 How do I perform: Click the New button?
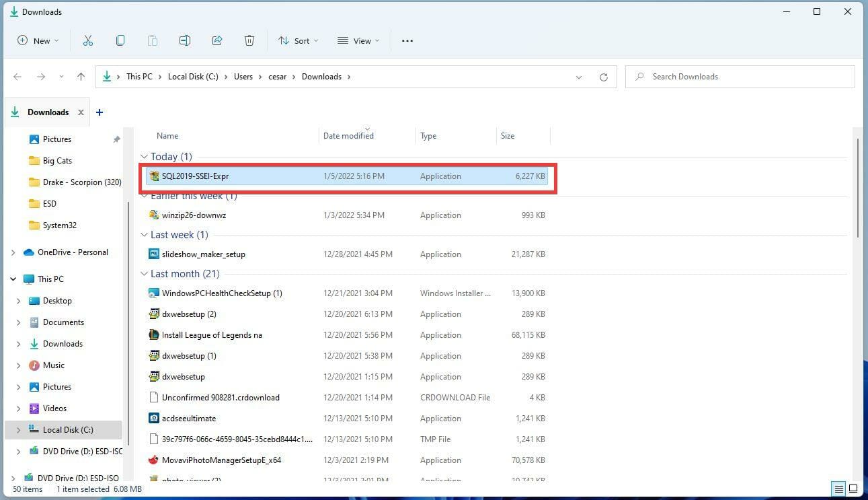click(37, 40)
